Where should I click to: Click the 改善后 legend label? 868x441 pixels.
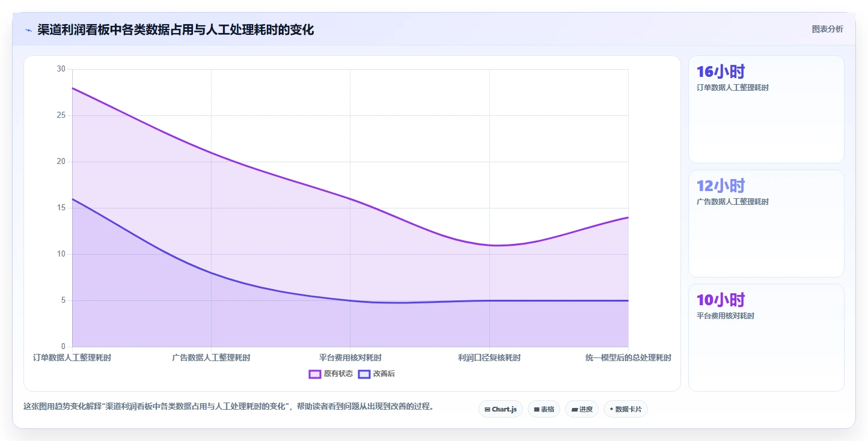coord(384,374)
